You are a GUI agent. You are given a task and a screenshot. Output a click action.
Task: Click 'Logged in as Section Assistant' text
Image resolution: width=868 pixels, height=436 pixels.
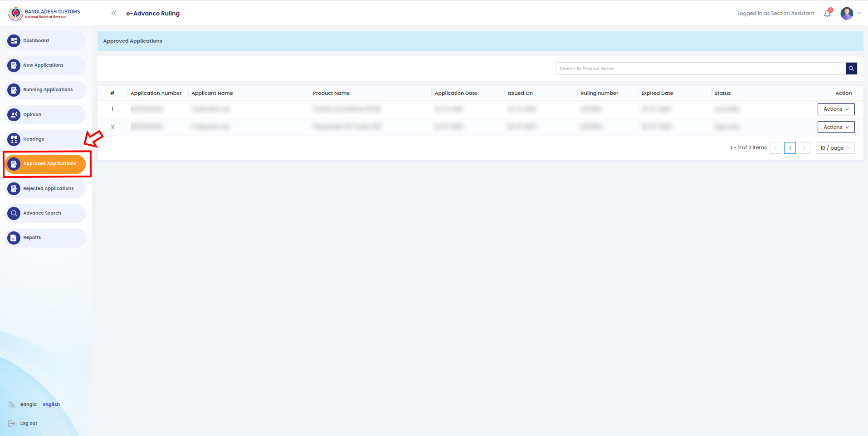tap(775, 13)
